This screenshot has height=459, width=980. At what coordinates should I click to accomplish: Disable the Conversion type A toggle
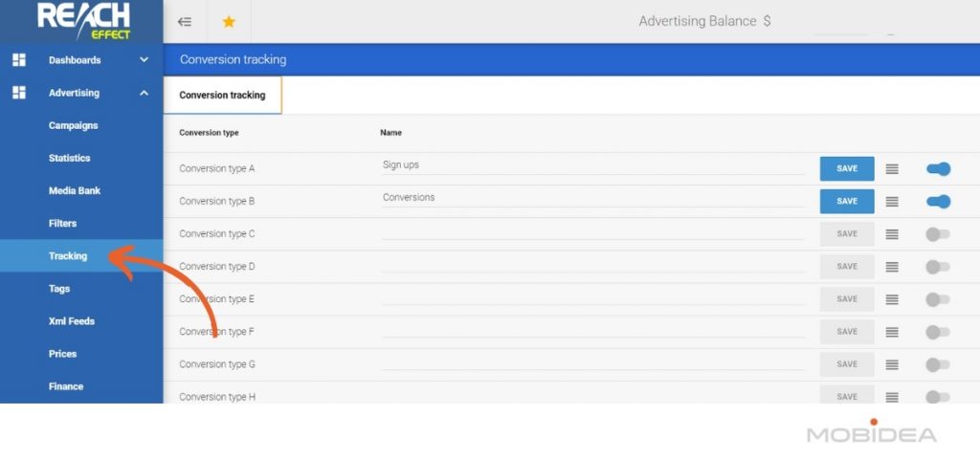tap(938, 168)
